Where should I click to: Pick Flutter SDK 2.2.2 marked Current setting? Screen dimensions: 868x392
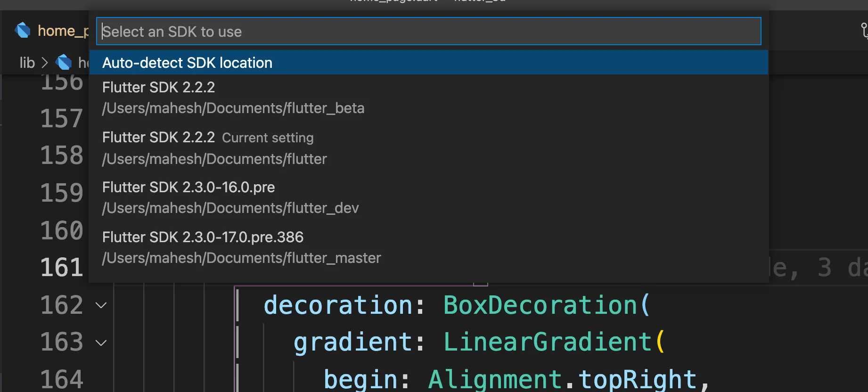point(428,148)
